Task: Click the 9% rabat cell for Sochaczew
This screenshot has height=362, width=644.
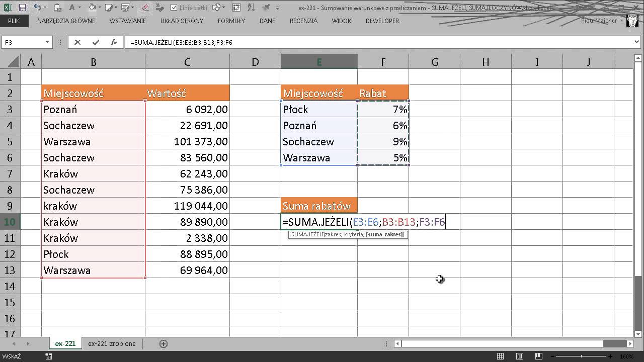Action: point(383,141)
